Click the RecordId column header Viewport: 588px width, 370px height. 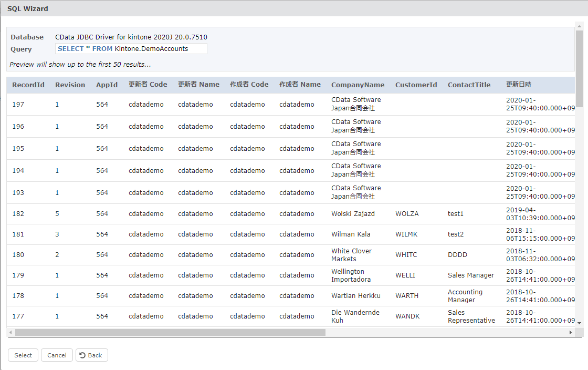pyautogui.click(x=28, y=85)
